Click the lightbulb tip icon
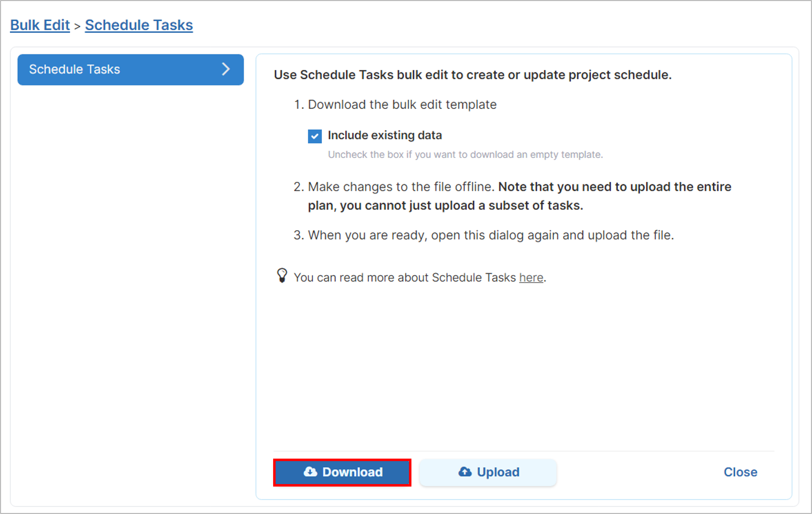 (282, 275)
